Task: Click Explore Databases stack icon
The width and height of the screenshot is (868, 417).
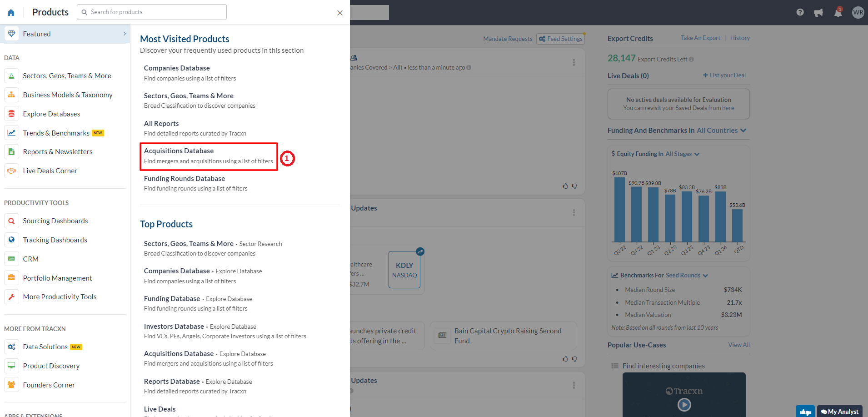Action: [x=11, y=114]
